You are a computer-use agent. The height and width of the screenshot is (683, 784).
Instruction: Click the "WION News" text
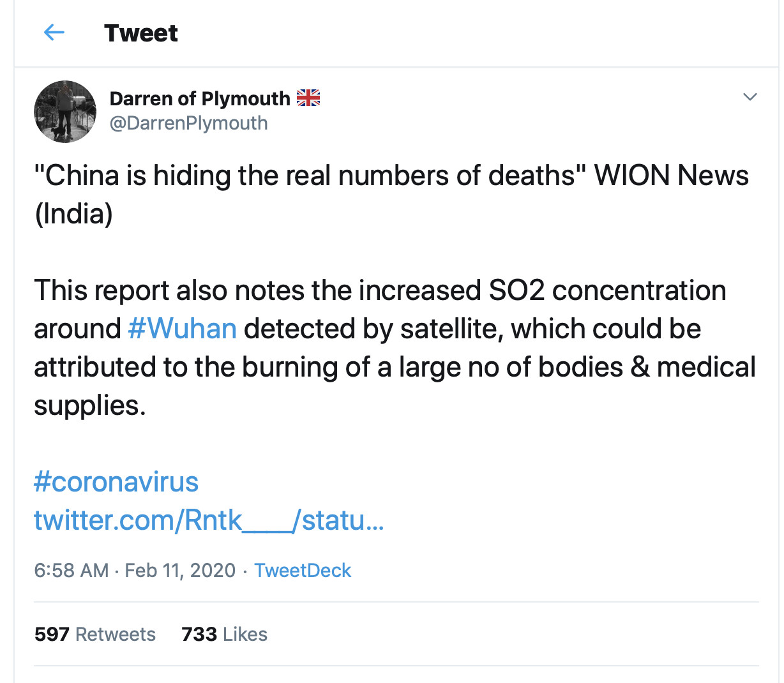point(671,176)
